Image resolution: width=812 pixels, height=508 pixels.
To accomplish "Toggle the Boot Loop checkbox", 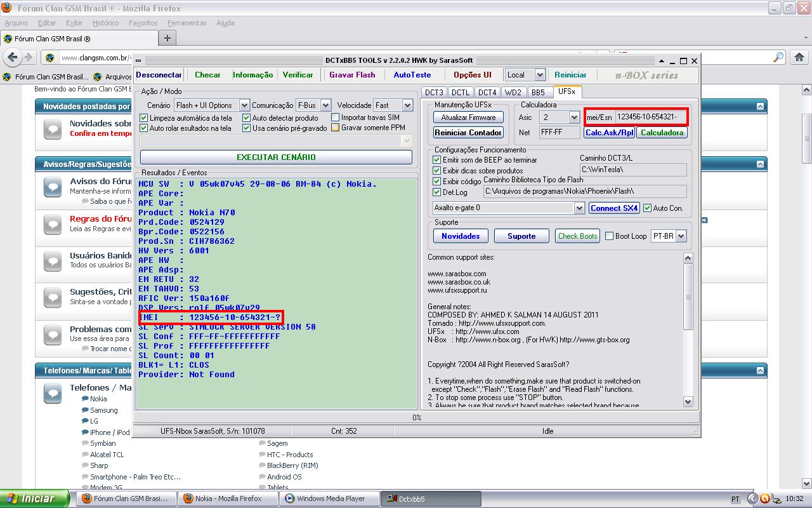I will pos(610,236).
